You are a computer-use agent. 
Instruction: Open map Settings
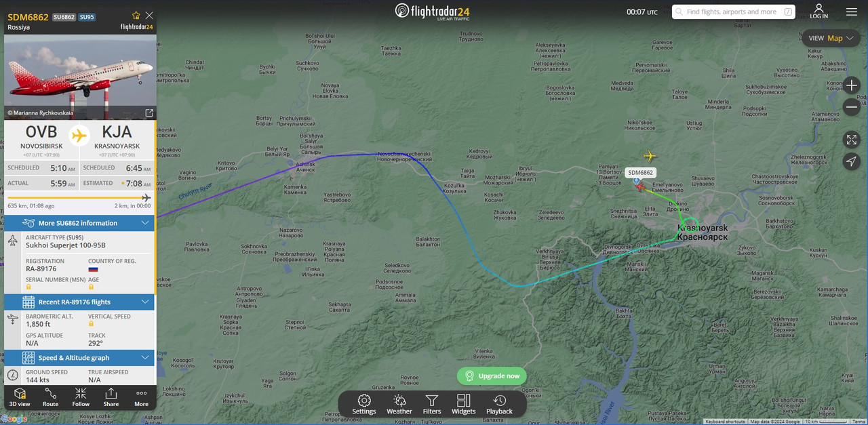pyautogui.click(x=364, y=404)
